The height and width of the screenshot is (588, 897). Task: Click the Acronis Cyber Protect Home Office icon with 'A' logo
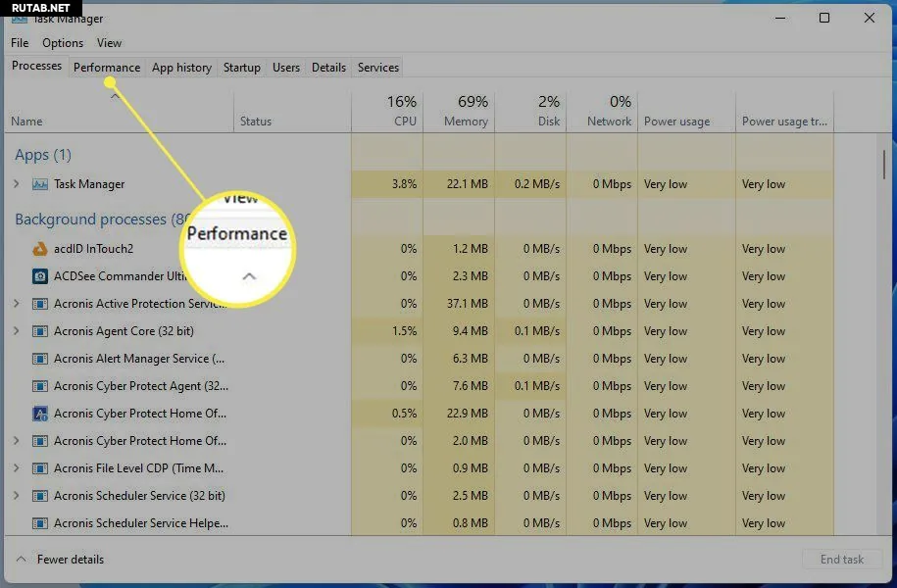pyautogui.click(x=40, y=414)
